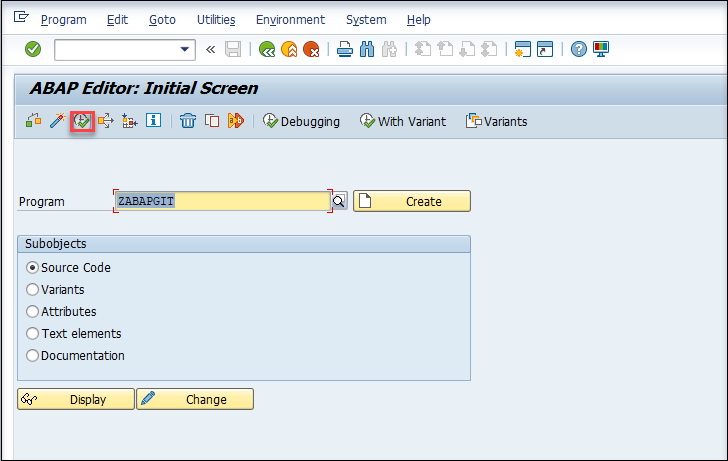Execute program with Direct Processing icon
Viewport: 728px width, 461px height.
click(82, 122)
